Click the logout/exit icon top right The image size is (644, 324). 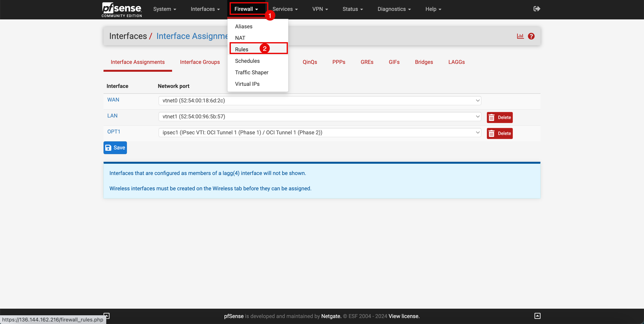point(536,9)
